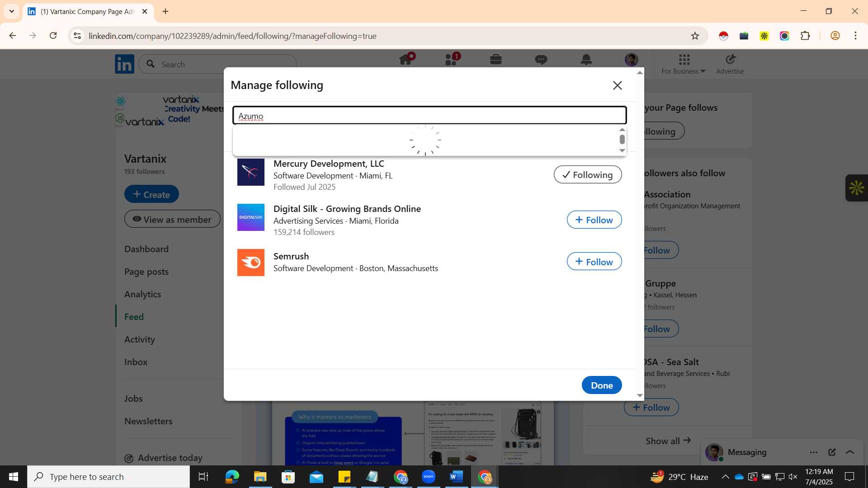The image size is (868, 488).
Task: Open Digital Silk logo thumbnail
Action: 251,217
